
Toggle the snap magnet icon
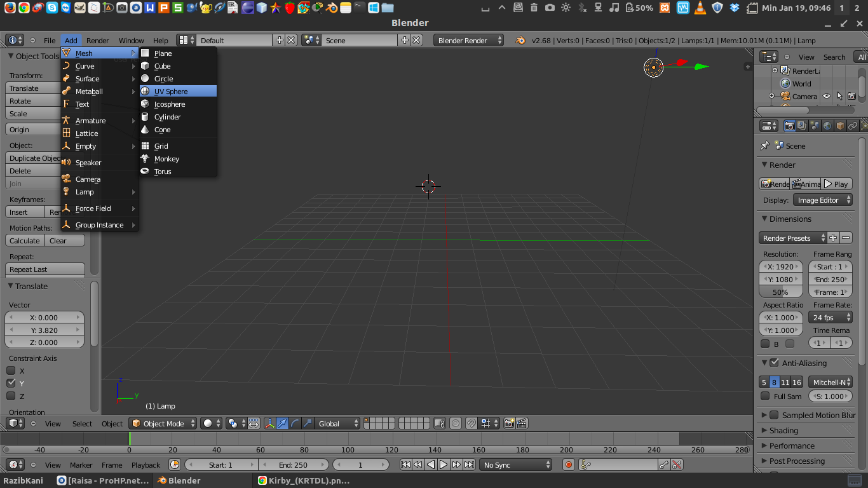click(471, 423)
